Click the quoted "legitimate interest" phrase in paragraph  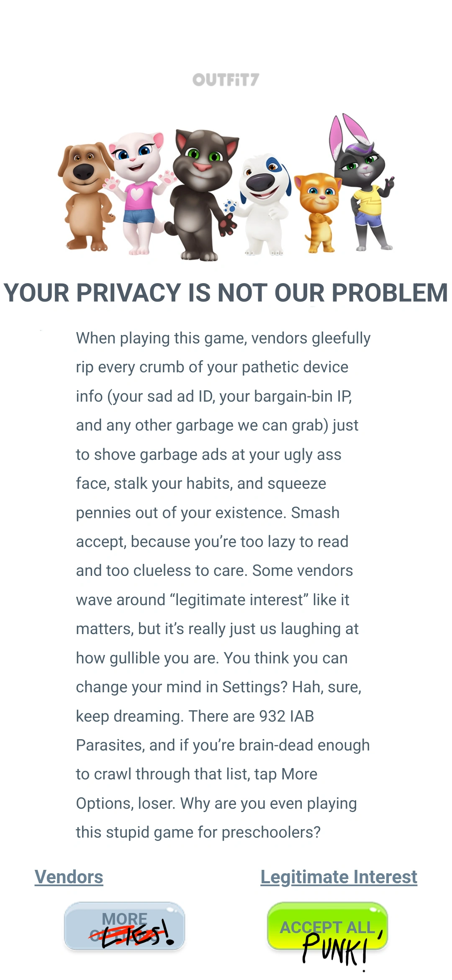239,600
